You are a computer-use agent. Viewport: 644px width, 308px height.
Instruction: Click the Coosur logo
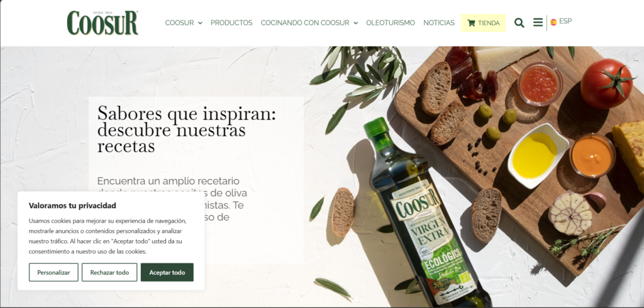pos(103,23)
